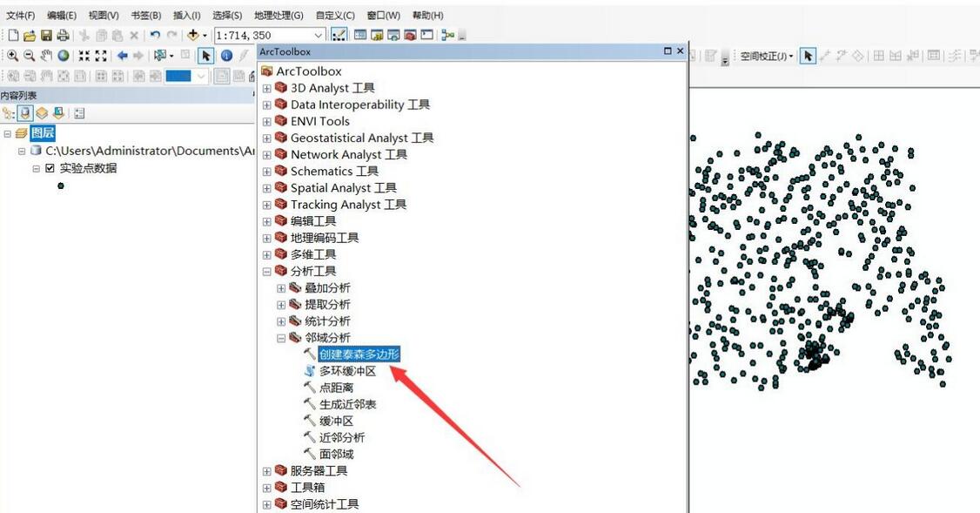
Task: Save the current map document
Action: click(x=46, y=36)
